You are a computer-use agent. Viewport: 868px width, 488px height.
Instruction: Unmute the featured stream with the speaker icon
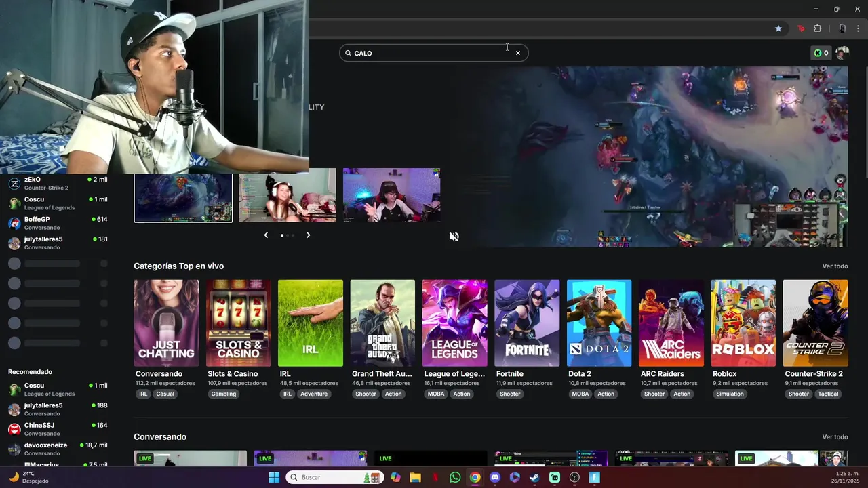[x=454, y=237]
